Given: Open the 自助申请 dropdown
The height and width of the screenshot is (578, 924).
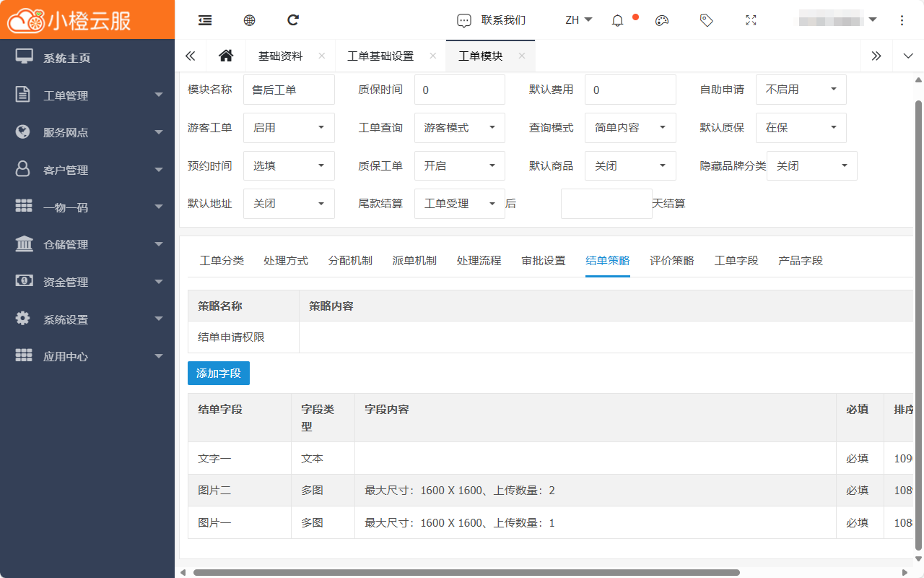Looking at the screenshot, I should (801, 90).
